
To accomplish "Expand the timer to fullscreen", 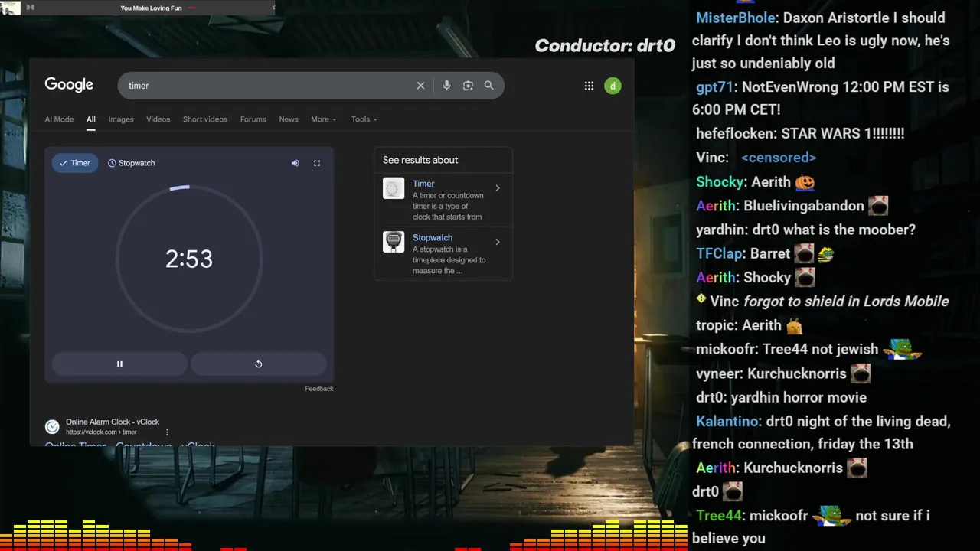I will coord(317,163).
